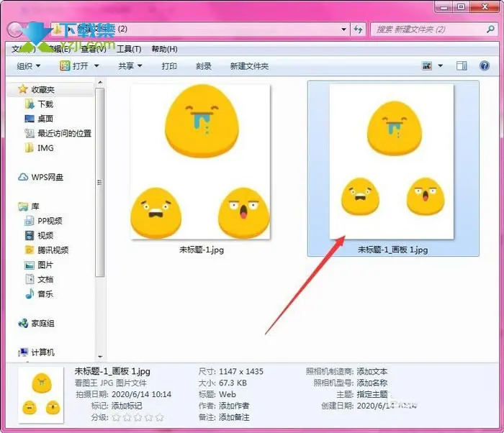Expand the address bar history dropdown

343,29
